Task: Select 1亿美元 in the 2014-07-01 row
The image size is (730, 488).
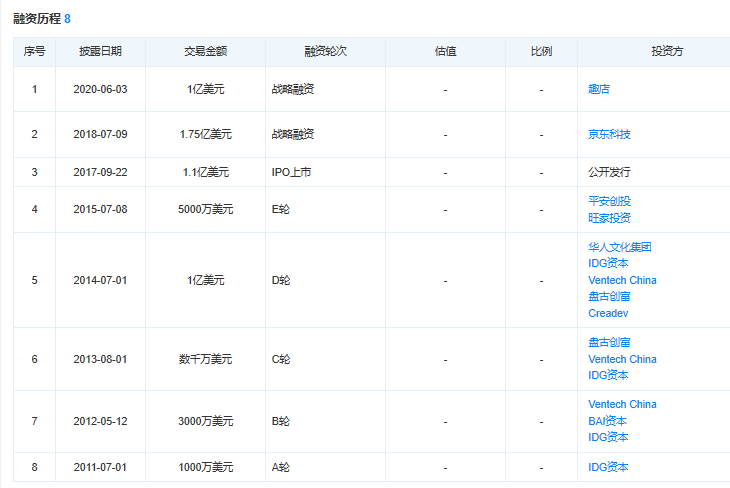Action: click(x=205, y=280)
